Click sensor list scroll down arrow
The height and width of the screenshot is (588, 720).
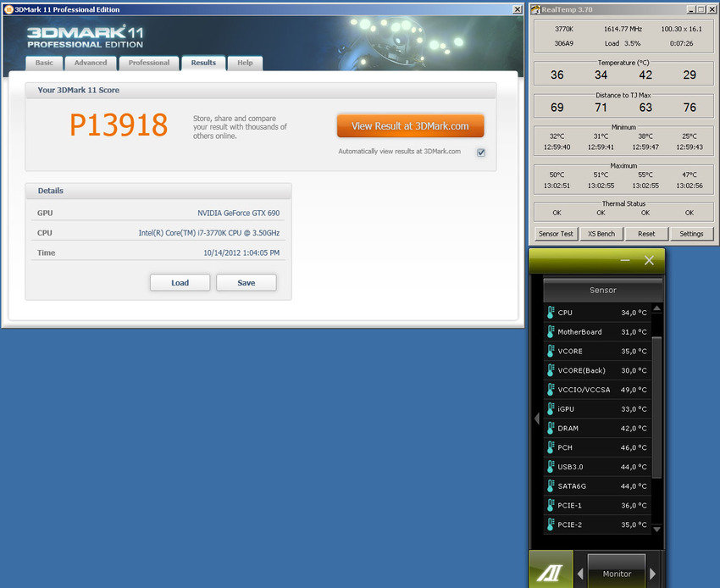pyautogui.click(x=657, y=530)
